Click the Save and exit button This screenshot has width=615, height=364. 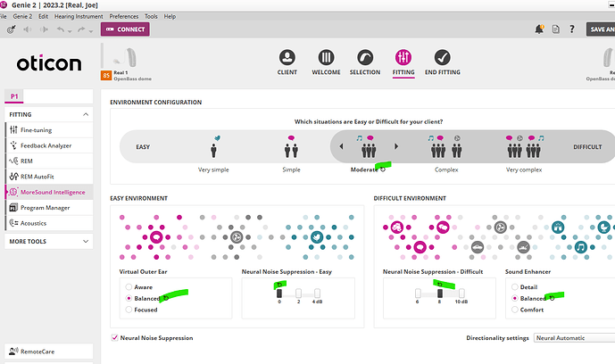[x=601, y=29]
